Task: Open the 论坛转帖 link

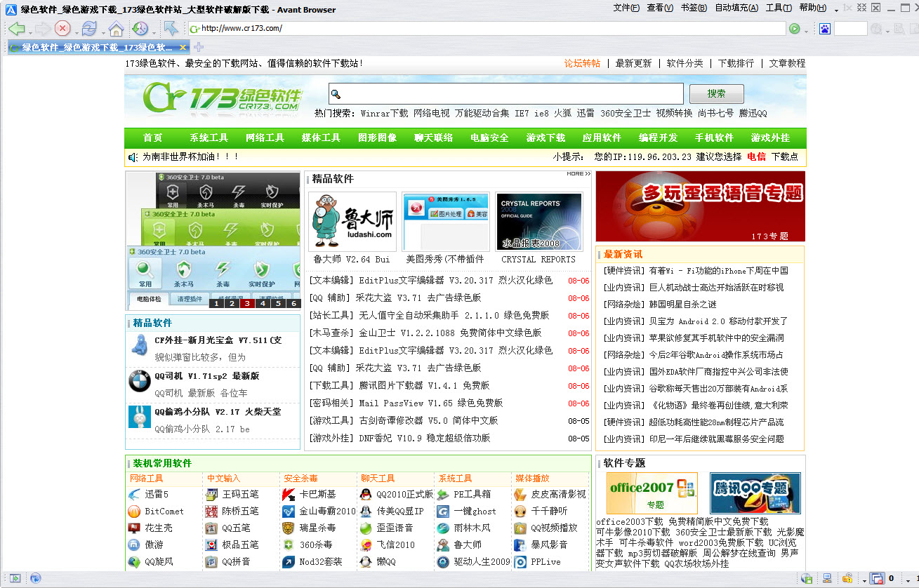Action: pyautogui.click(x=582, y=63)
